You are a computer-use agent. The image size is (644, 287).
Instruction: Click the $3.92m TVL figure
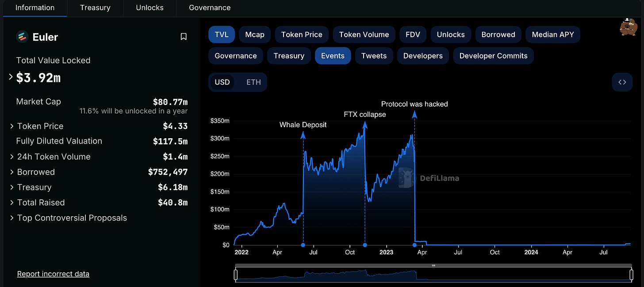(38, 78)
